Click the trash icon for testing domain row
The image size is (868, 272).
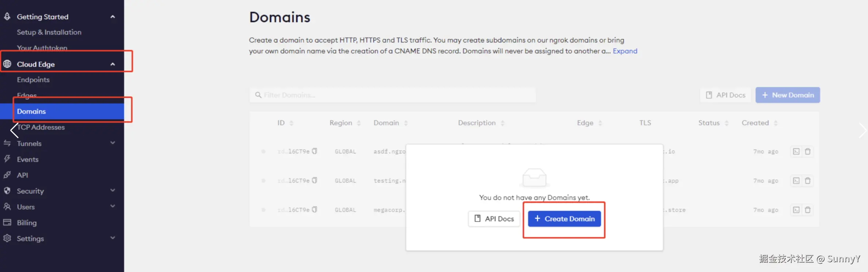(808, 180)
